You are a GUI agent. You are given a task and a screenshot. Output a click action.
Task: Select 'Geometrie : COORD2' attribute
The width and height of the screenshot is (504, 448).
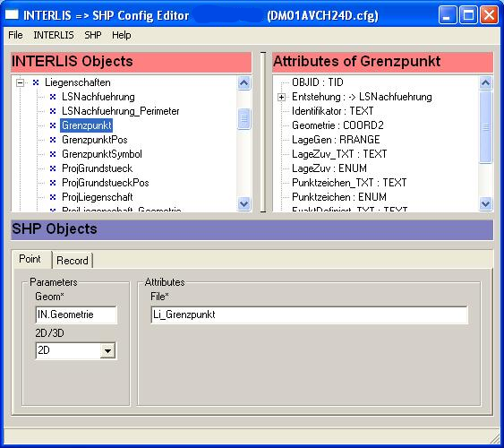pyautogui.click(x=337, y=125)
